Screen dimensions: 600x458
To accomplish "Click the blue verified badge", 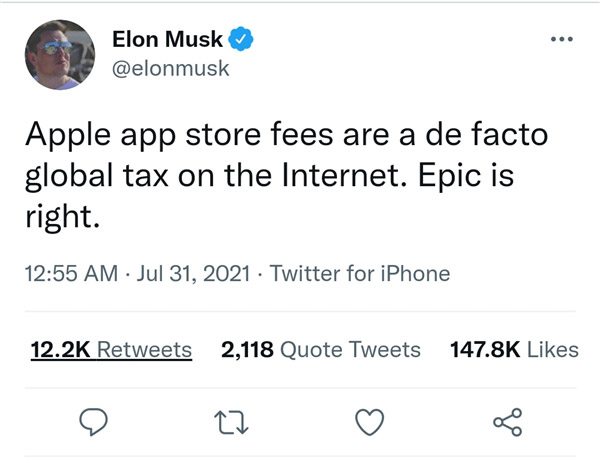I will [242, 40].
